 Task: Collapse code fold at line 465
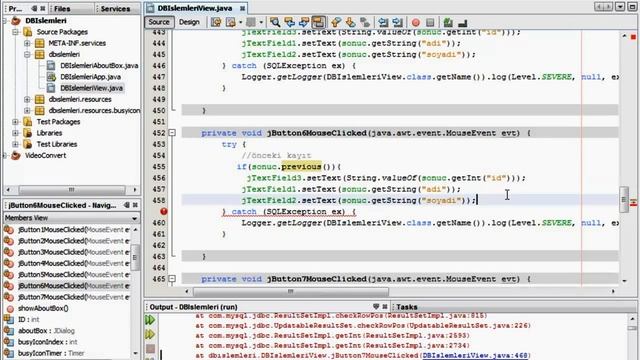pos(172,279)
